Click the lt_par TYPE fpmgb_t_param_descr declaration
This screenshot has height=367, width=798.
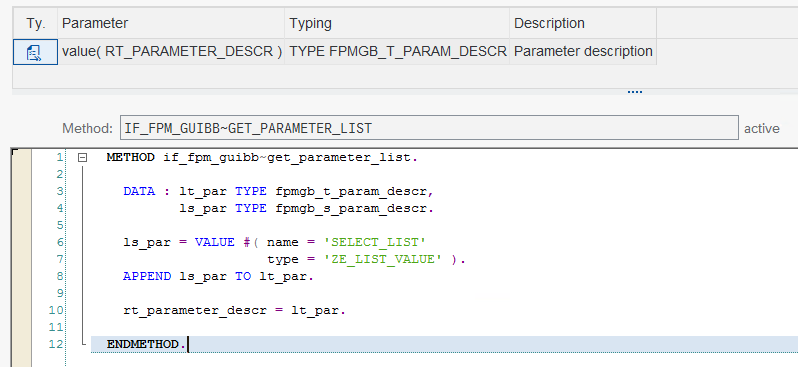pos(306,191)
